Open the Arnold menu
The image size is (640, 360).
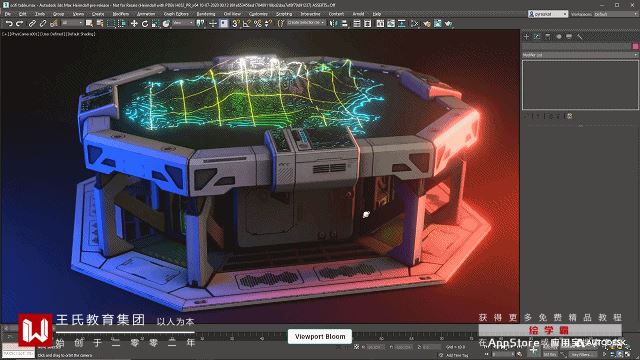click(x=358, y=14)
